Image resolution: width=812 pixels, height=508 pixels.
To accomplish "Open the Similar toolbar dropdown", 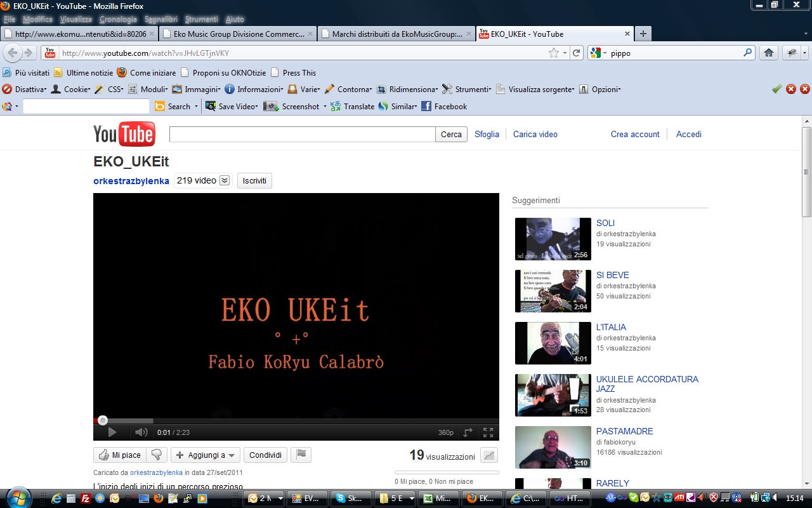I will coord(398,106).
